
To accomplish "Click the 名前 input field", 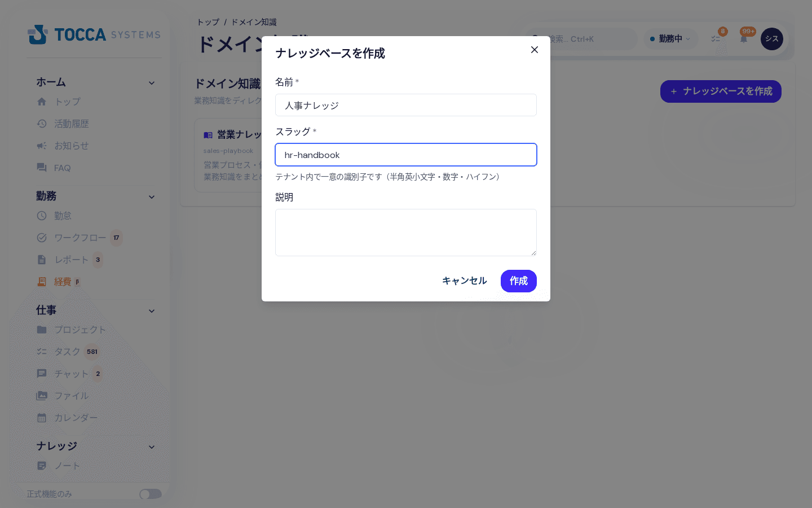I will pyautogui.click(x=406, y=105).
